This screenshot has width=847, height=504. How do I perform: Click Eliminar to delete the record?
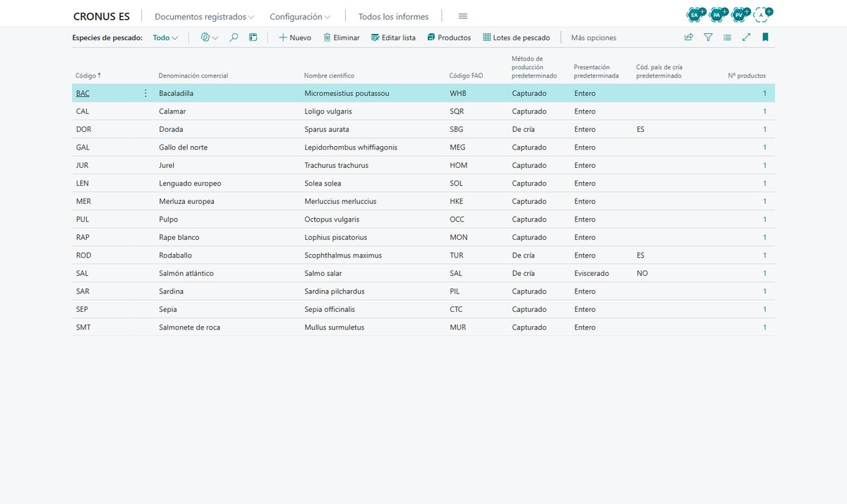[x=342, y=37]
